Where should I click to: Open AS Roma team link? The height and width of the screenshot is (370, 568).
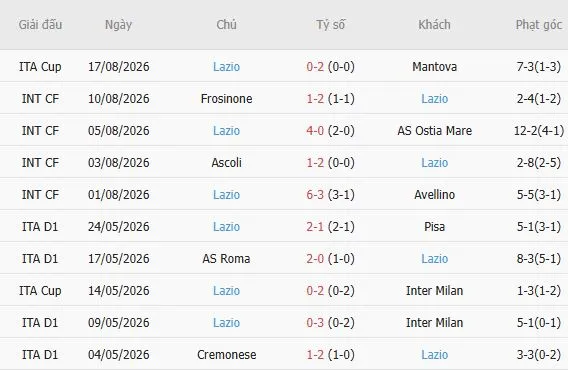click(226, 258)
